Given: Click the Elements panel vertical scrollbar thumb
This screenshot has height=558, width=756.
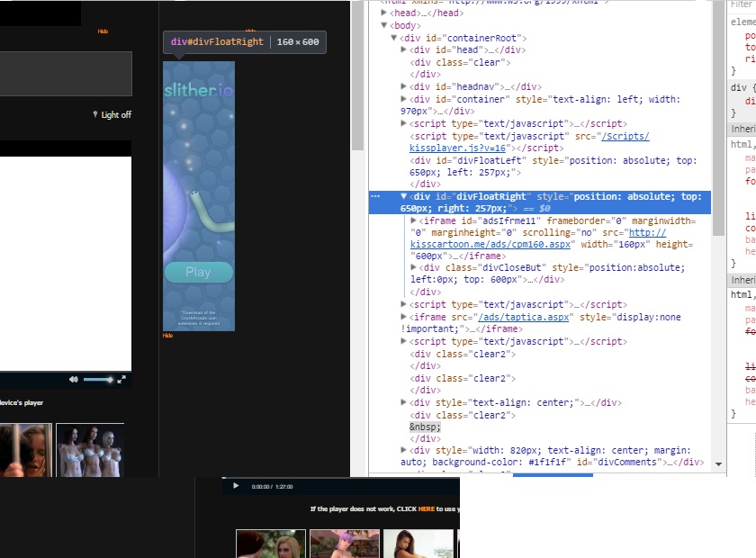Looking at the screenshot, I should pyautogui.click(x=718, y=118).
